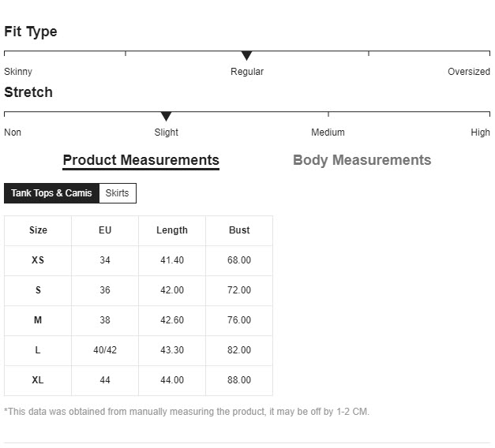Select the Tank Tops & Camis button
The width and height of the screenshot is (495, 448).
51,193
